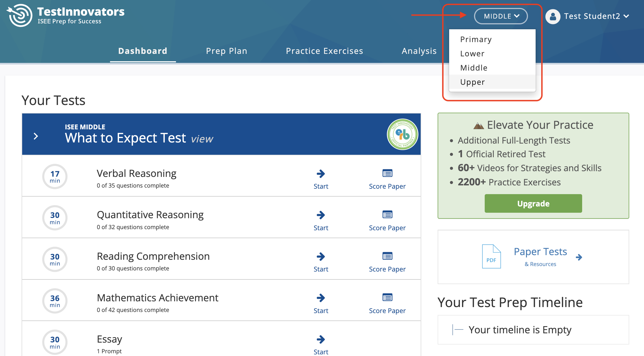Click the 1 Official Retired Test bullet
This screenshot has width=644, height=356.
pos(501,154)
